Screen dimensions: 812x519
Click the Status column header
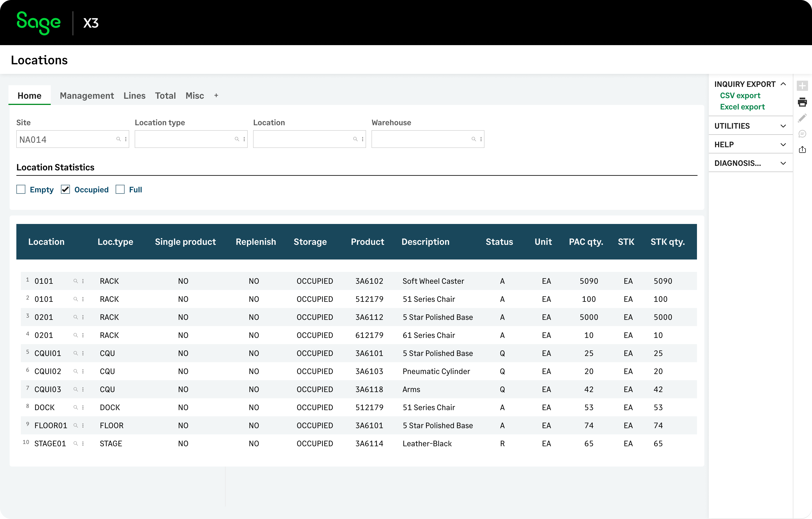[499, 242]
